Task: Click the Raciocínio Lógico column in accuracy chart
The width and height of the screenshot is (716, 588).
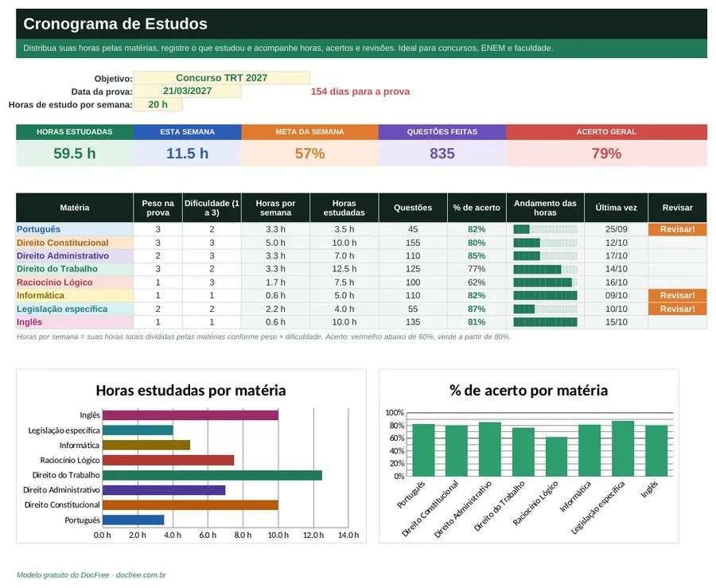Action: pos(556,457)
